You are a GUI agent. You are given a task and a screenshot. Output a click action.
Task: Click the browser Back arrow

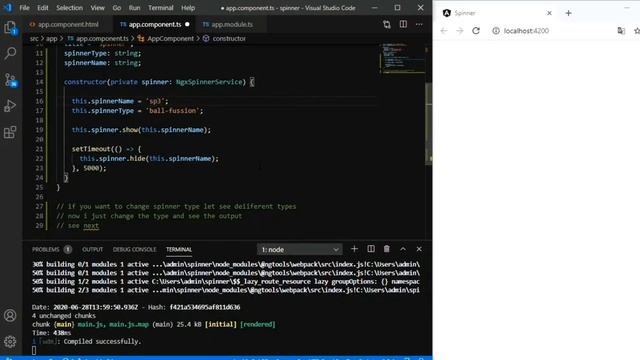[x=444, y=31]
